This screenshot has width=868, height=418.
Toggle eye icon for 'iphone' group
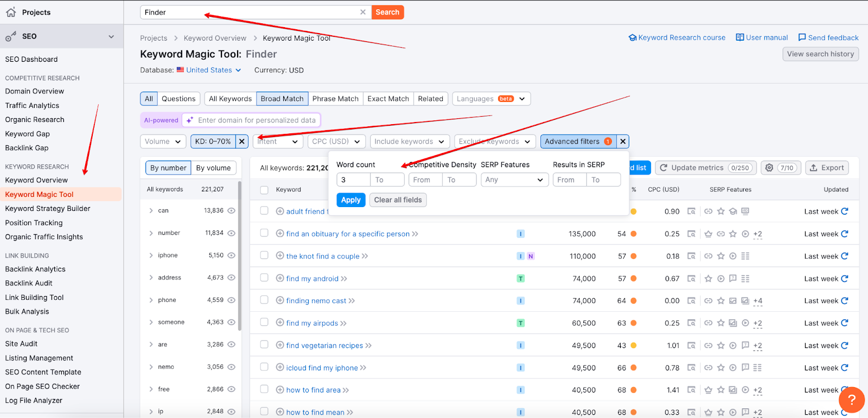click(232, 255)
